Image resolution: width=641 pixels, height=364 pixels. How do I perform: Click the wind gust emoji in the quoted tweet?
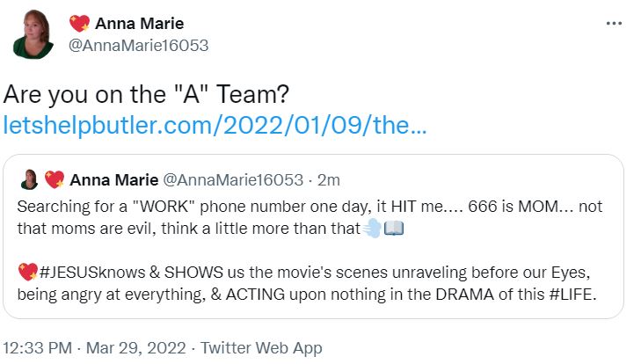373,229
